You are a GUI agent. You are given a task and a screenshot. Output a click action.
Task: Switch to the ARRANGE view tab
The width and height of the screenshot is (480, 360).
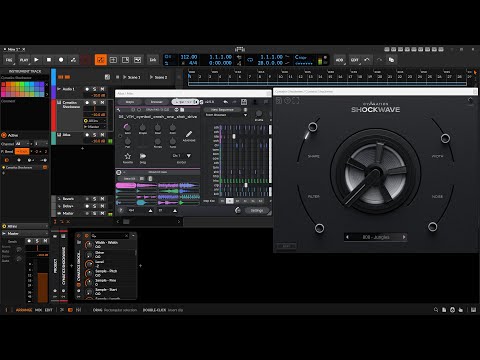(x=24, y=310)
